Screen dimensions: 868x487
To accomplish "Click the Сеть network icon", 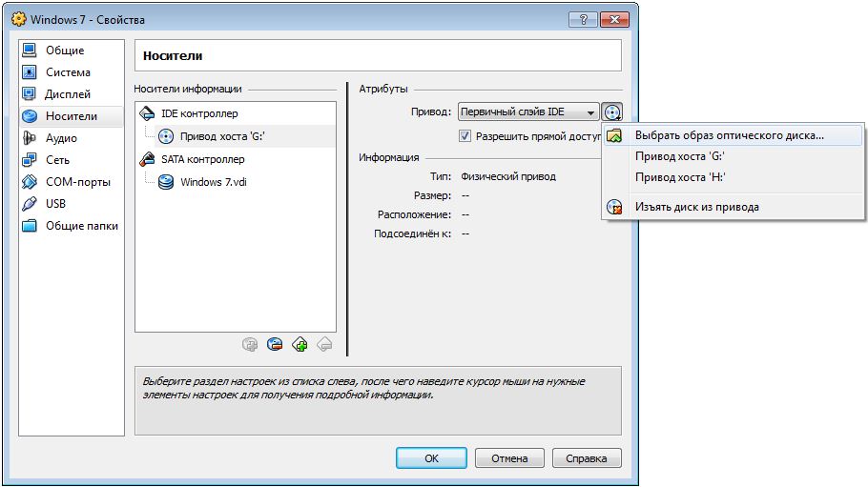I will [x=30, y=160].
